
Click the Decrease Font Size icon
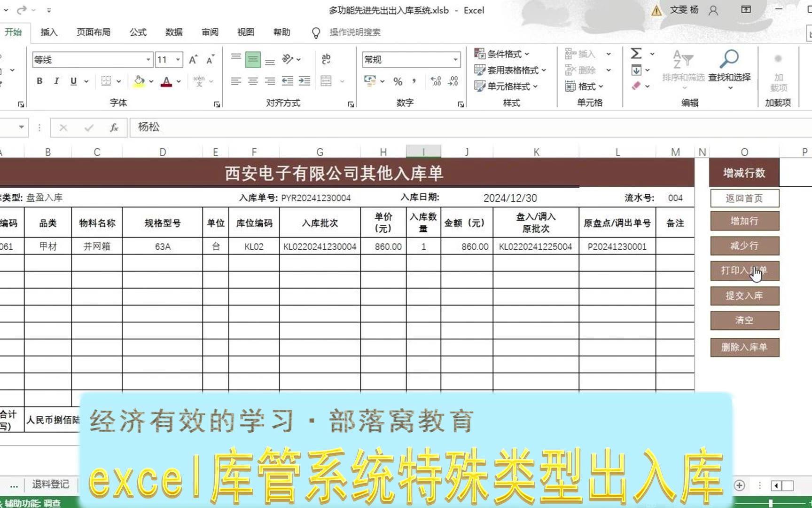[x=210, y=60]
